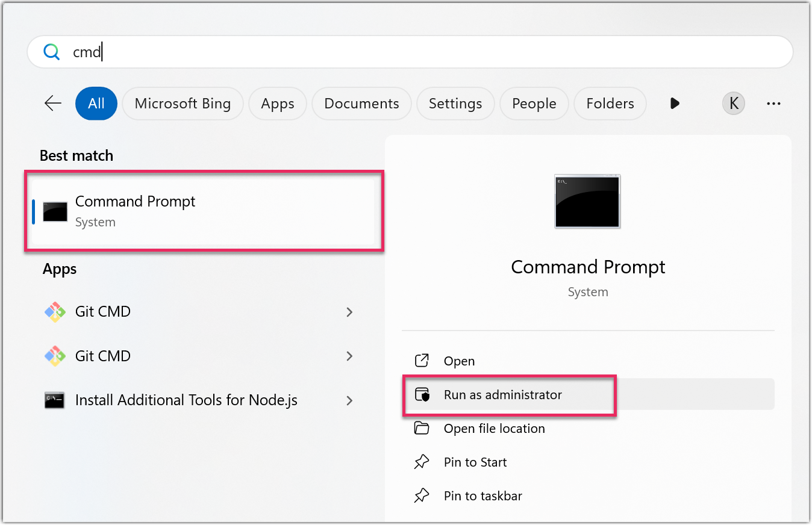Image resolution: width=812 pixels, height=525 pixels.
Task: Filter results by Documents
Action: (x=361, y=104)
